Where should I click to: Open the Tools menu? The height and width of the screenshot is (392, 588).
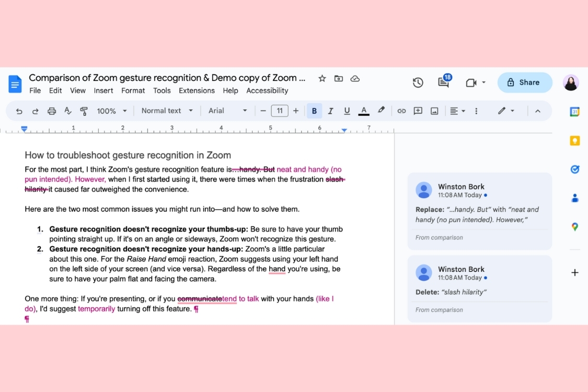point(162,91)
